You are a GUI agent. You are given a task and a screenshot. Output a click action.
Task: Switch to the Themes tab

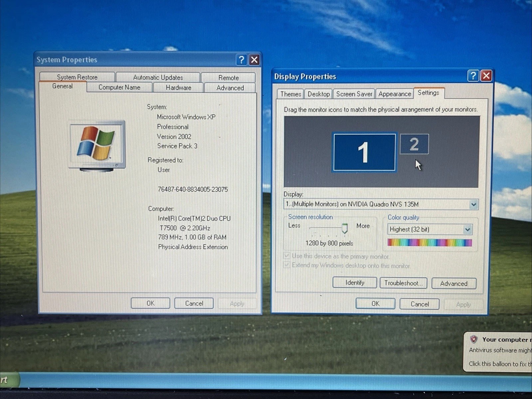290,94
